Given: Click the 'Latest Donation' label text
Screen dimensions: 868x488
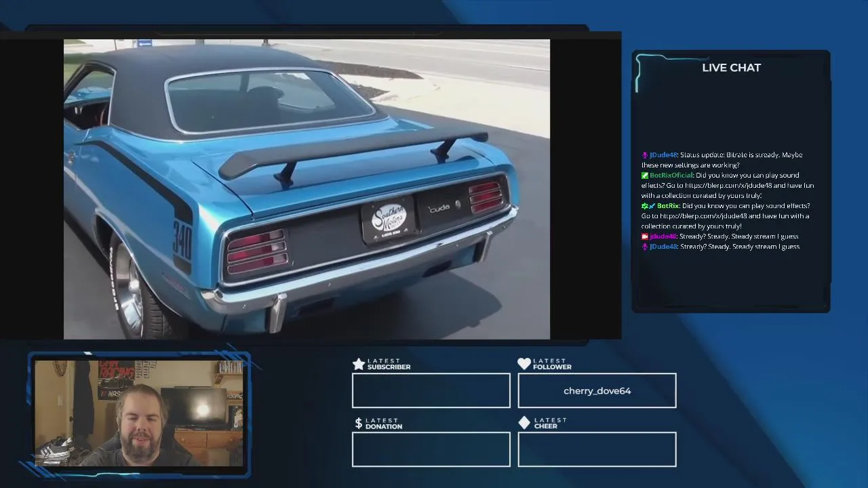Looking at the screenshot, I should click(384, 423).
